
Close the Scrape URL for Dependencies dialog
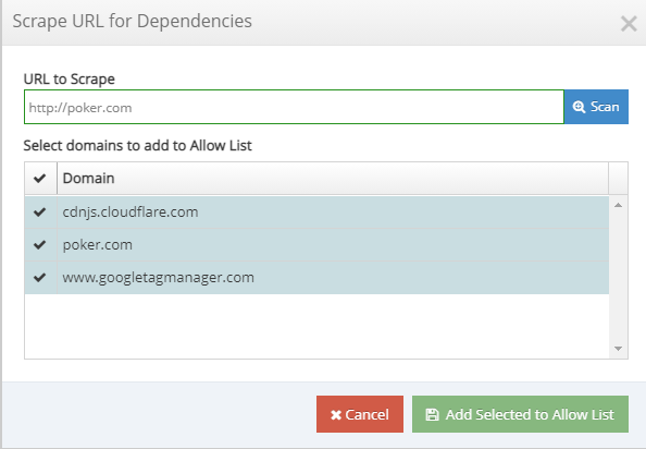(x=629, y=23)
